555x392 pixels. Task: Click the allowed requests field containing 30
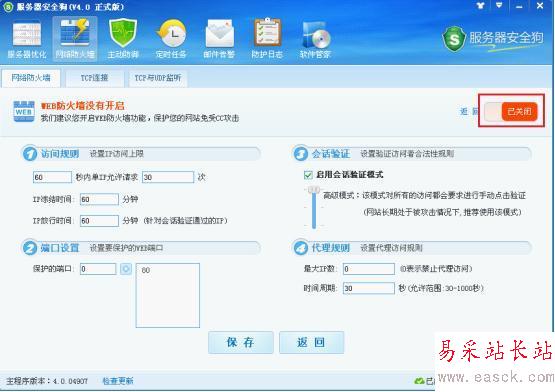[x=168, y=177]
